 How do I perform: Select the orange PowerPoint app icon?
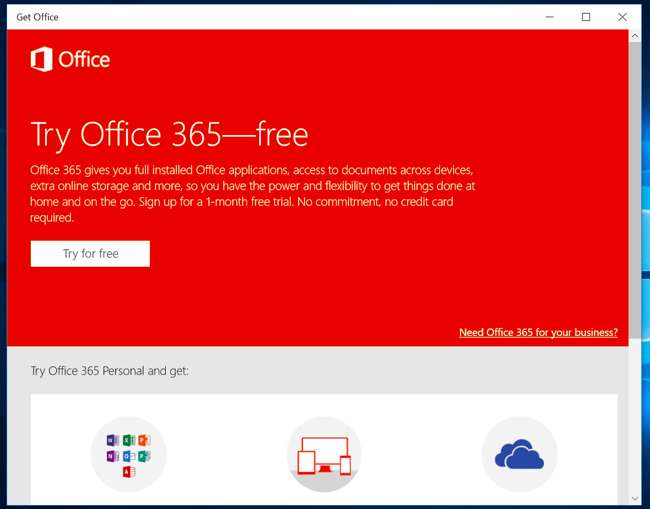143,440
